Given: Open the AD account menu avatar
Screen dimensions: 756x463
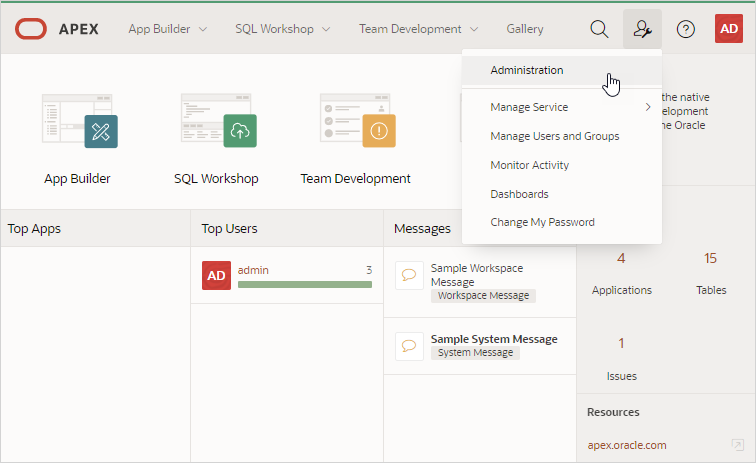Looking at the screenshot, I should click(x=729, y=29).
